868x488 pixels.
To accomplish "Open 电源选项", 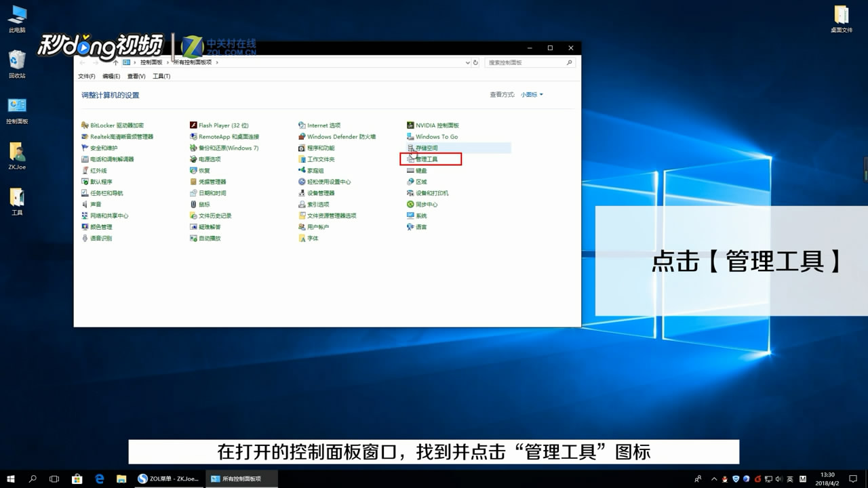I will click(x=205, y=159).
